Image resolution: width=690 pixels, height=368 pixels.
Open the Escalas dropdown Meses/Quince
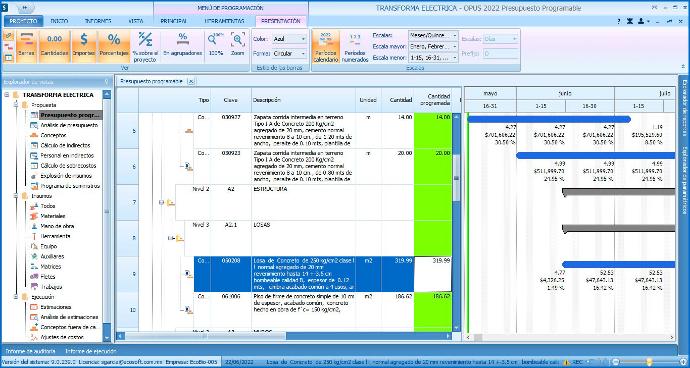tap(433, 35)
